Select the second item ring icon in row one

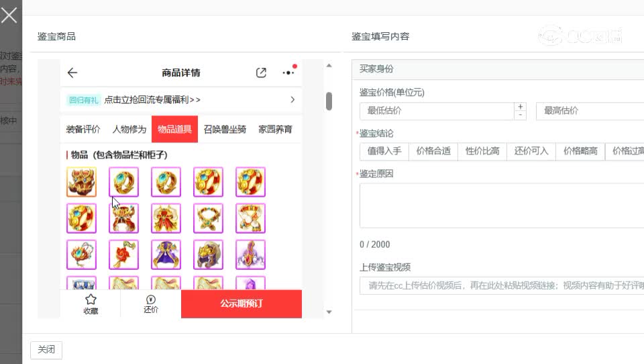pyautogui.click(x=123, y=182)
